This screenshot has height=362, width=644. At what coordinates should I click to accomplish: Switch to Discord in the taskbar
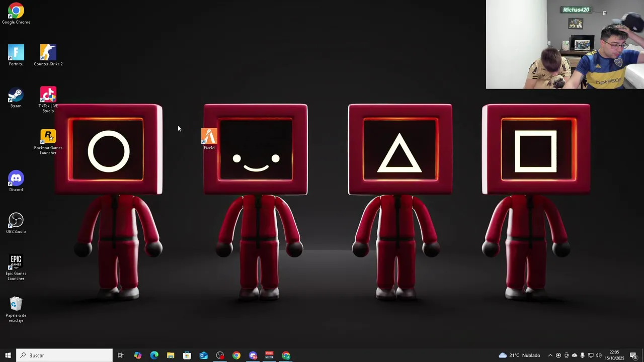coord(253,355)
